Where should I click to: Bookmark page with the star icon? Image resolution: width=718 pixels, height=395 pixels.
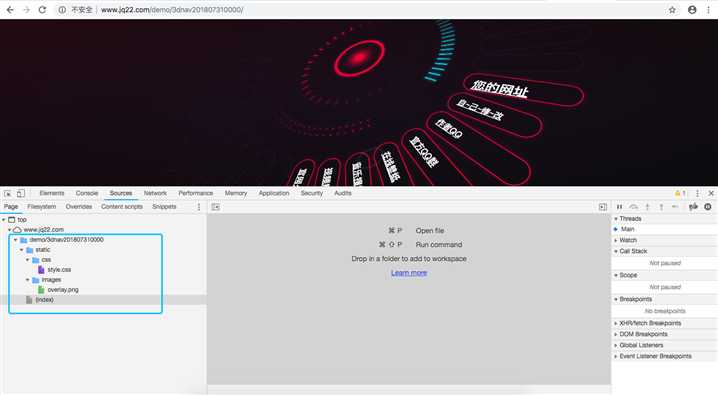point(672,10)
